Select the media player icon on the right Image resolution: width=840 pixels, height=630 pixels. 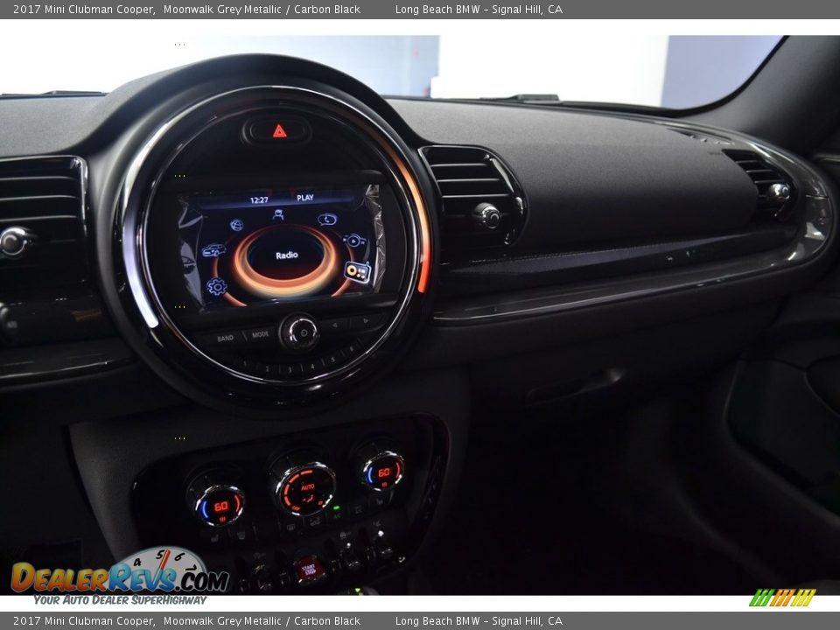pyautogui.click(x=353, y=239)
